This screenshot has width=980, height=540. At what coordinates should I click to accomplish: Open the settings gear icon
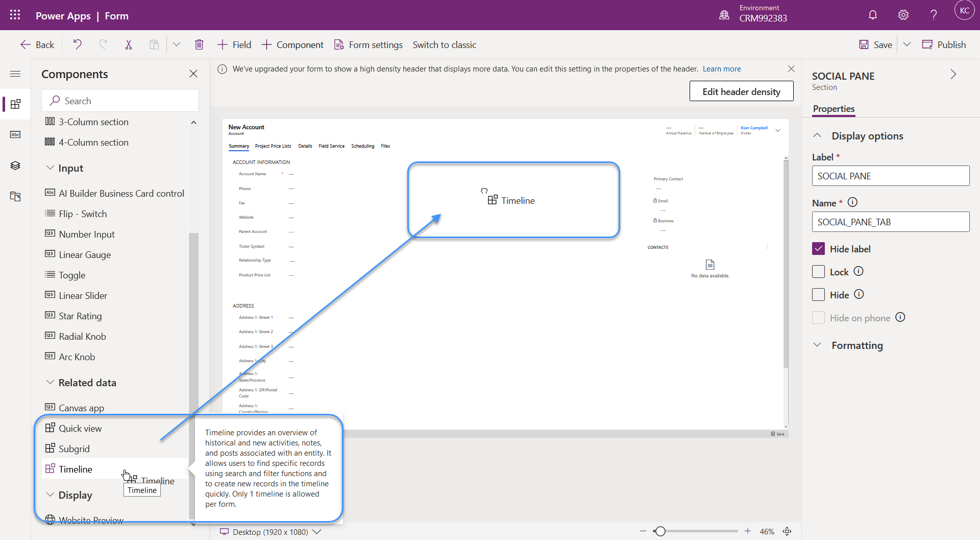coord(903,15)
